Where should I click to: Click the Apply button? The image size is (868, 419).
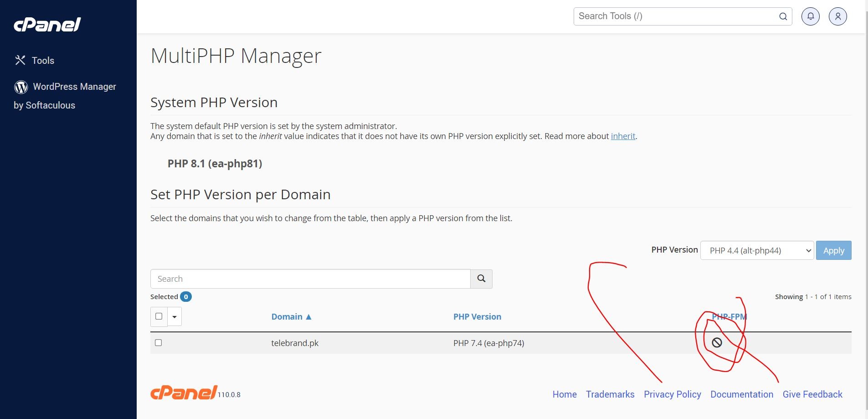833,250
